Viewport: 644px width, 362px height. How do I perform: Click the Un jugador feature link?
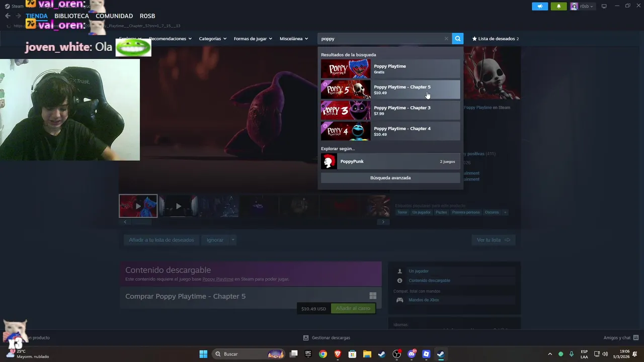point(419,271)
